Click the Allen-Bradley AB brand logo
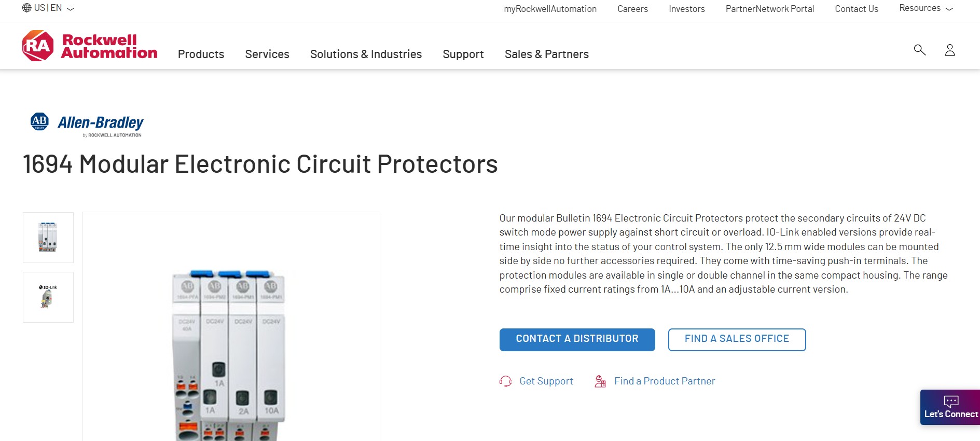Image resolution: width=980 pixels, height=441 pixels. pyautogui.click(x=87, y=125)
